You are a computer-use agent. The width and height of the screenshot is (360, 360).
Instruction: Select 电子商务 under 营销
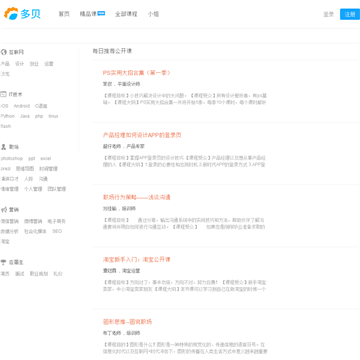[x=57, y=221]
